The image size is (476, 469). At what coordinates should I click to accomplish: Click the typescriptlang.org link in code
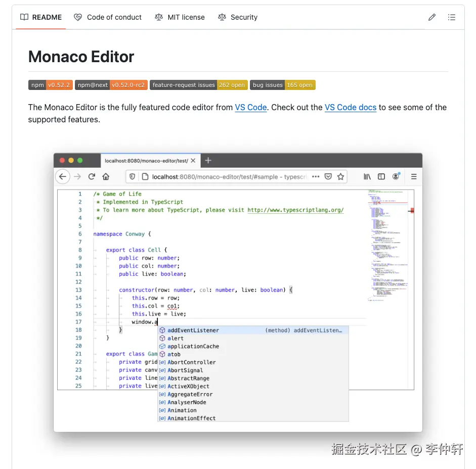point(295,210)
